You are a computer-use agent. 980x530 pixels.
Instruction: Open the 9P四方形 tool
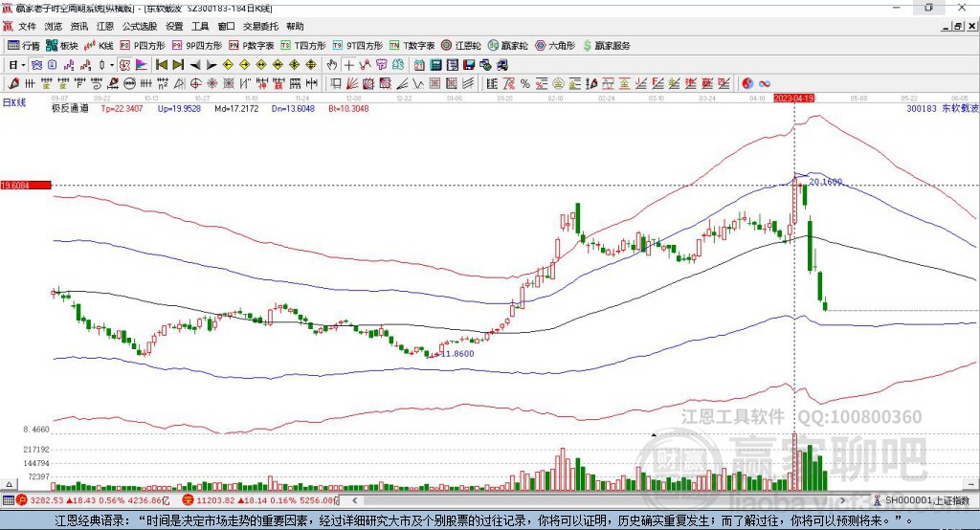coord(197,46)
